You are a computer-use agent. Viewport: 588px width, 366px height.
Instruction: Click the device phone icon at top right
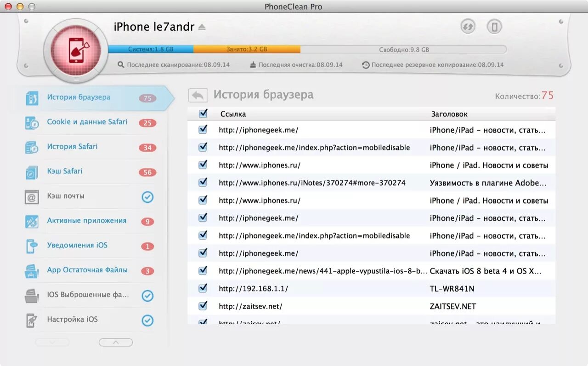coord(494,27)
